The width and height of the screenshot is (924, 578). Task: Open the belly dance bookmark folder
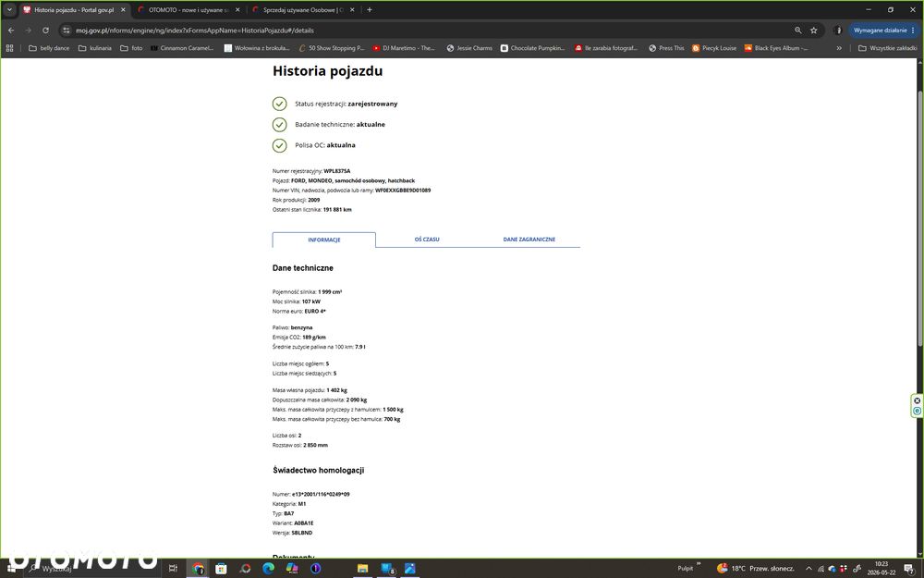click(x=49, y=48)
